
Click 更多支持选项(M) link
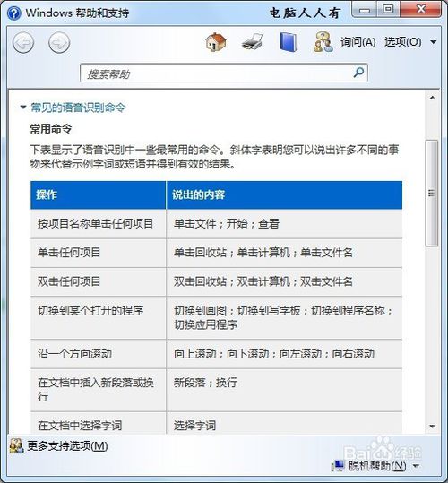point(67,445)
